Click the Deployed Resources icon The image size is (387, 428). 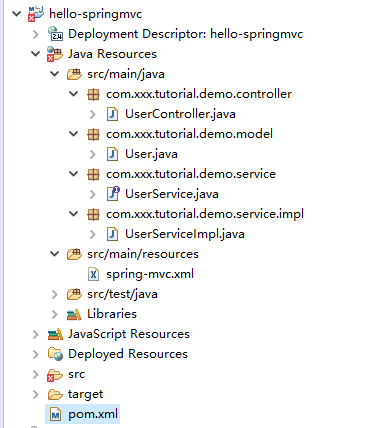point(55,354)
